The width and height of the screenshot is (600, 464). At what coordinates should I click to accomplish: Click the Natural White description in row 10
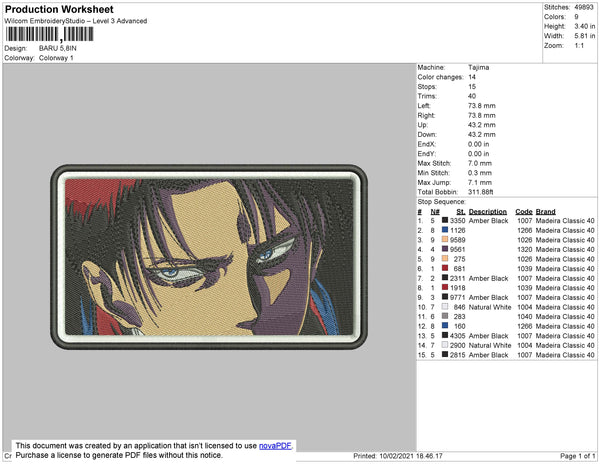tap(490, 307)
